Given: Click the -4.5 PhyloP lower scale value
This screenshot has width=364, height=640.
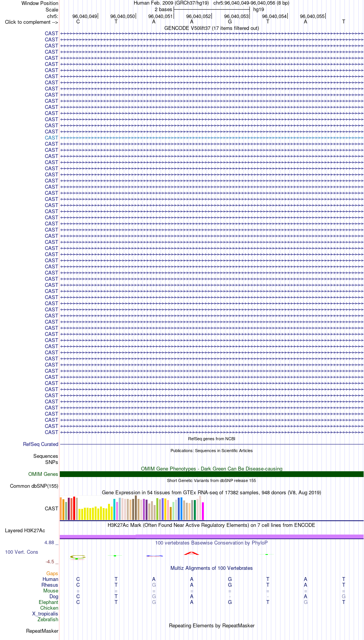Looking at the screenshot, I should tap(52, 561).
